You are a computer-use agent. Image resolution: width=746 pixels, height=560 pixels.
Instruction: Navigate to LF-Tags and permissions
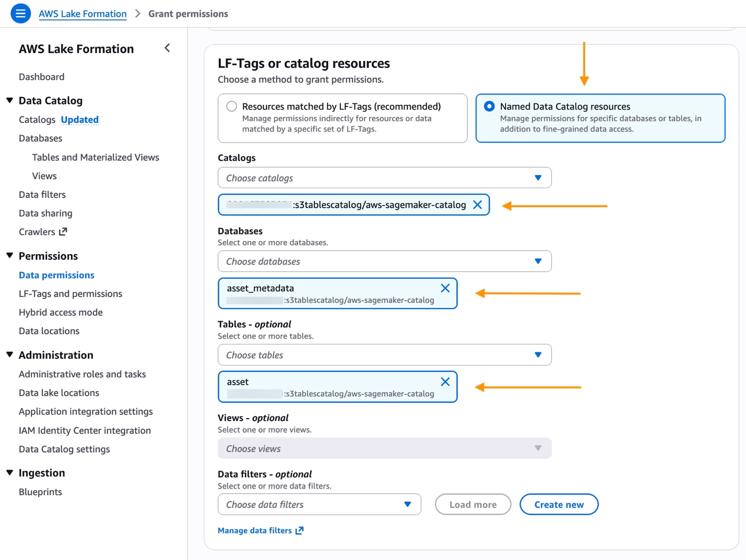coord(70,293)
